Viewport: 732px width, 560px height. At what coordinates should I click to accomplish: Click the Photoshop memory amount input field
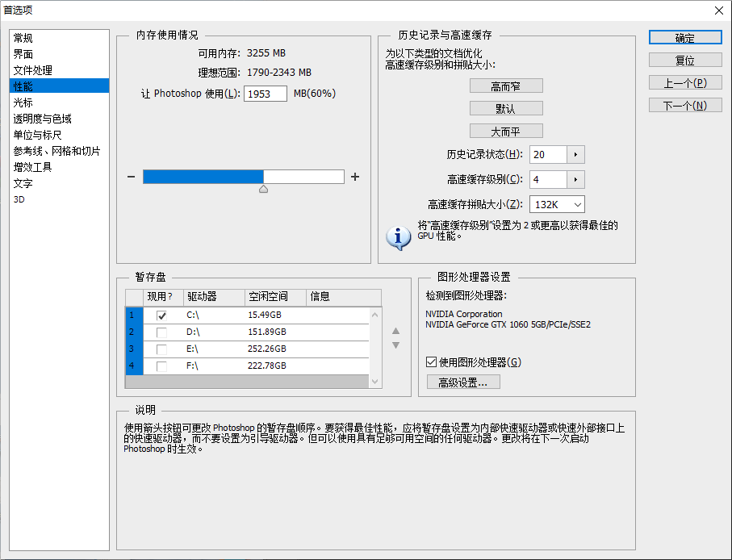point(266,93)
